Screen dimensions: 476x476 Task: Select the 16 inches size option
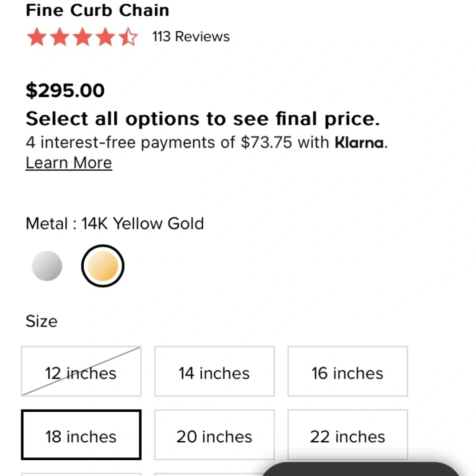tap(347, 372)
